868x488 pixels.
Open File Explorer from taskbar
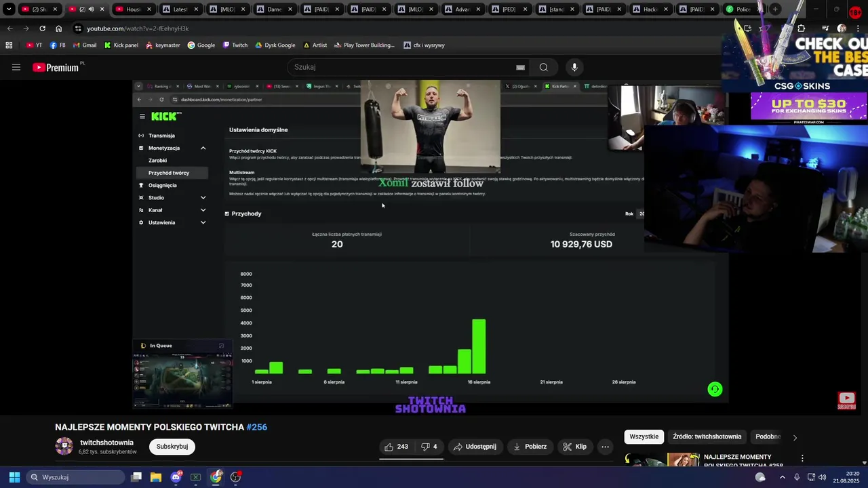156,477
